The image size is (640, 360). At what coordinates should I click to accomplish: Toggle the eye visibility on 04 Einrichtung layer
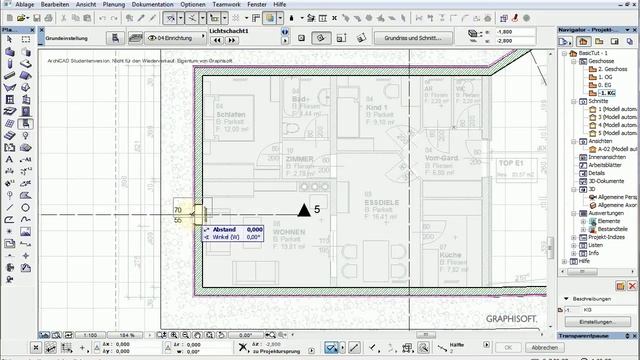pyautogui.click(x=152, y=38)
